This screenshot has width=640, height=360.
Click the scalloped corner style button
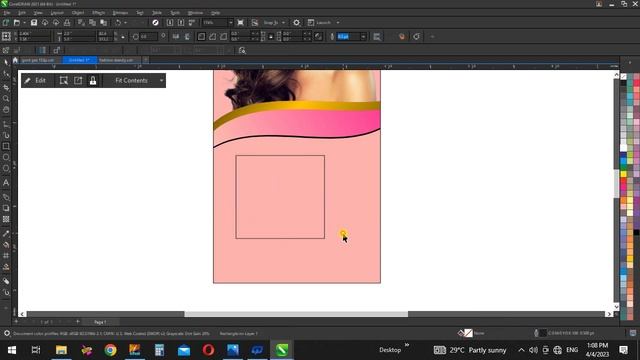click(x=212, y=37)
